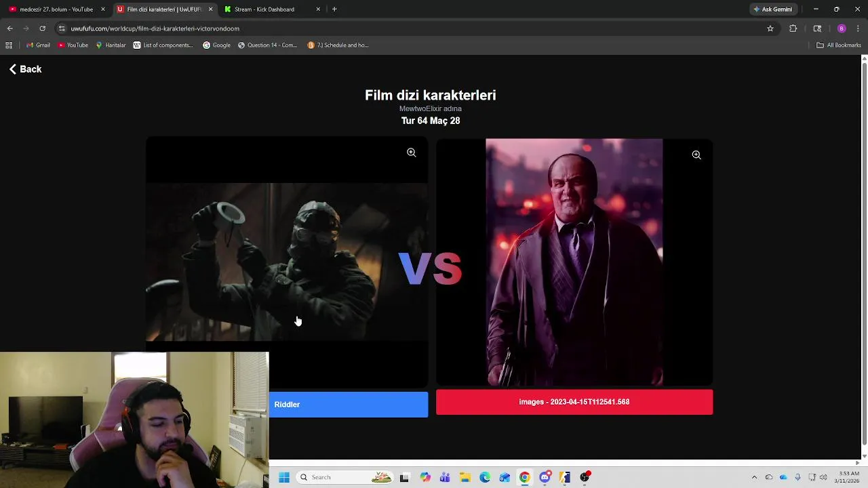The height and width of the screenshot is (488, 868).
Task: Open the List of components bookmark
Action: point(163,45)
